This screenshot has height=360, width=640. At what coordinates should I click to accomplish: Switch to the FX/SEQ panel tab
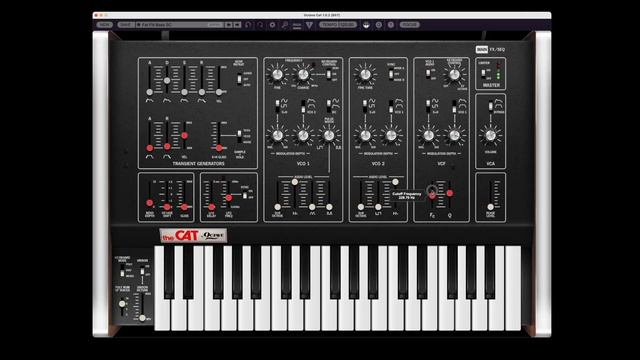497,49
